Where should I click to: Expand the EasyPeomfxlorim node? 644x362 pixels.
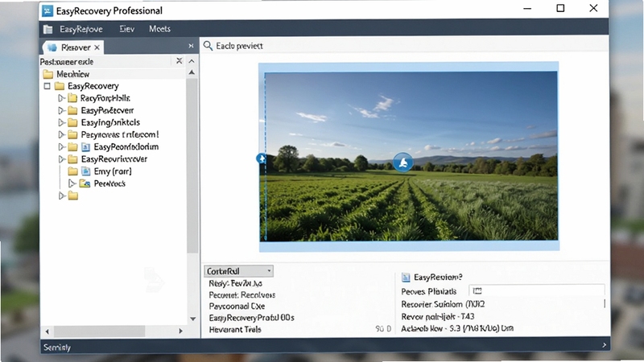click(x=61, y=146)
